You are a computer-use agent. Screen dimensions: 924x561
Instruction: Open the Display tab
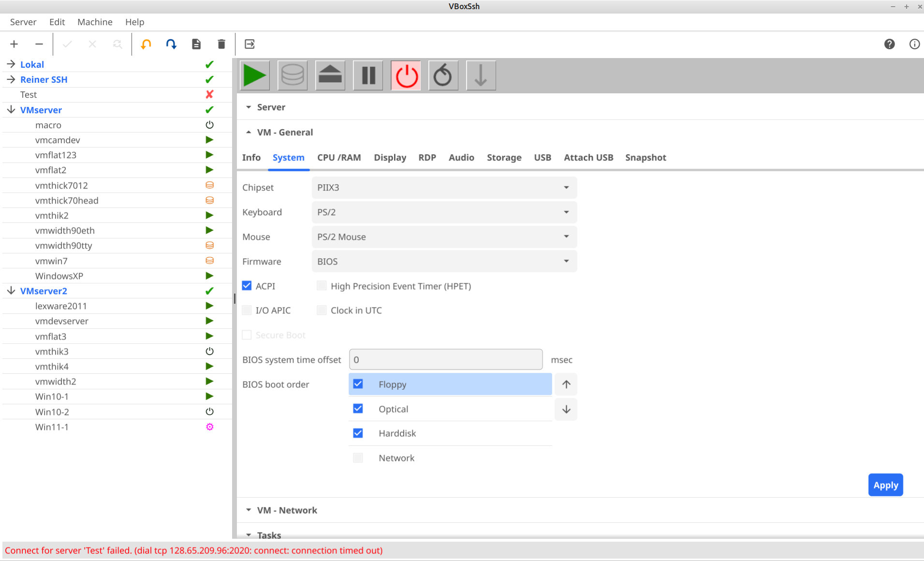pos(390,158)
